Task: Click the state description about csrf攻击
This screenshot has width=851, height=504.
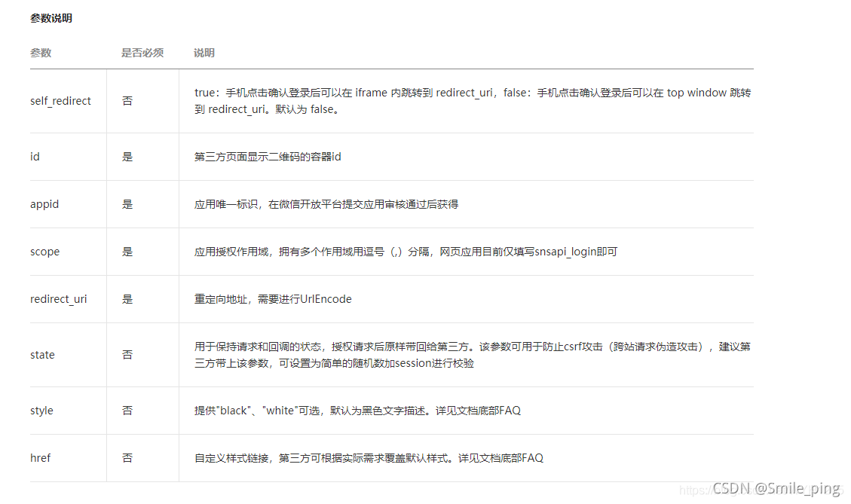Action: click(472, 355)
